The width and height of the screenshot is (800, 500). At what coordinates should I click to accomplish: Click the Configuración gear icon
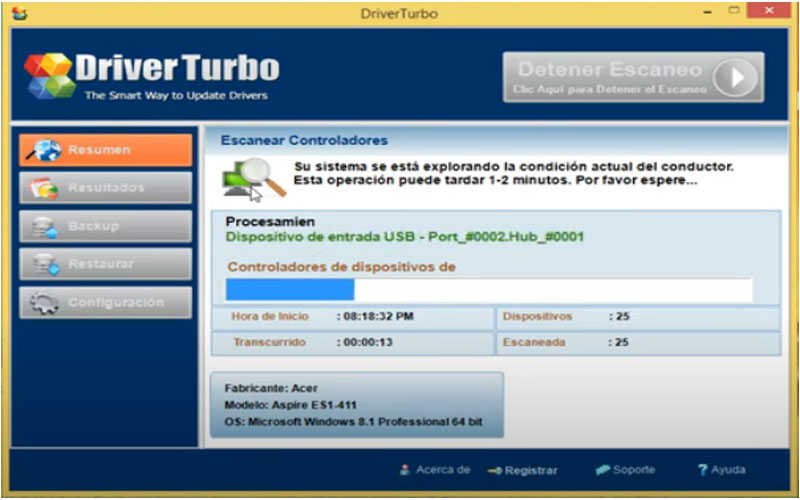pyautogui.click(x=44, y=303)
